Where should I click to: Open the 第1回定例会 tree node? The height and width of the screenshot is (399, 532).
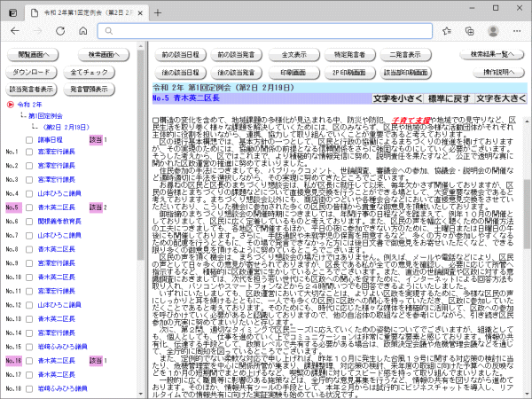pos(45,116)
